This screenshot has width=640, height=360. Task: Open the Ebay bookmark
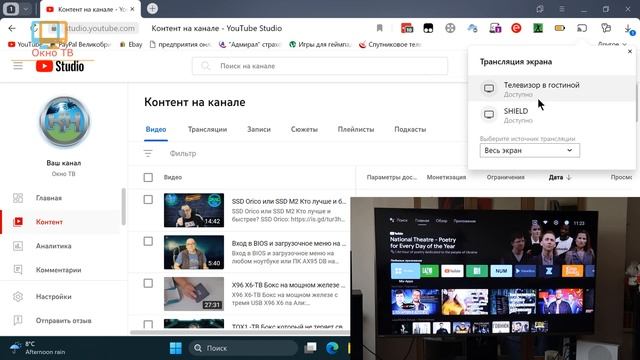[x=131, y=44]
